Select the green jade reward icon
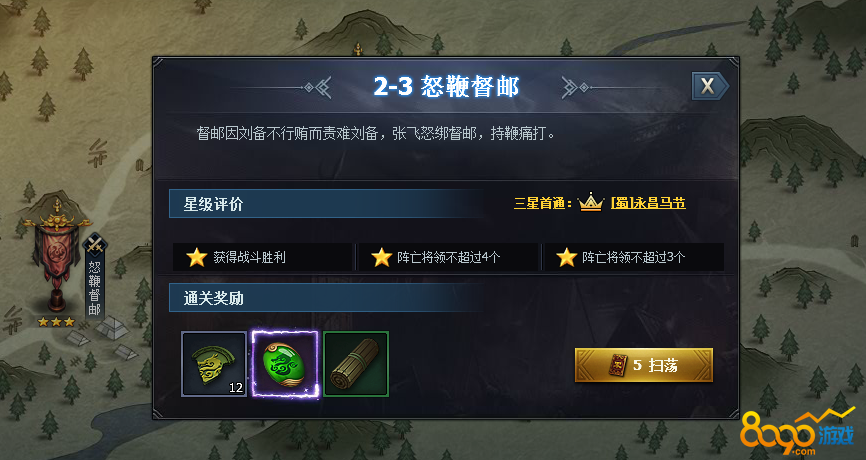Viewport: 866px width, 460px height. (x=286, y=364)
